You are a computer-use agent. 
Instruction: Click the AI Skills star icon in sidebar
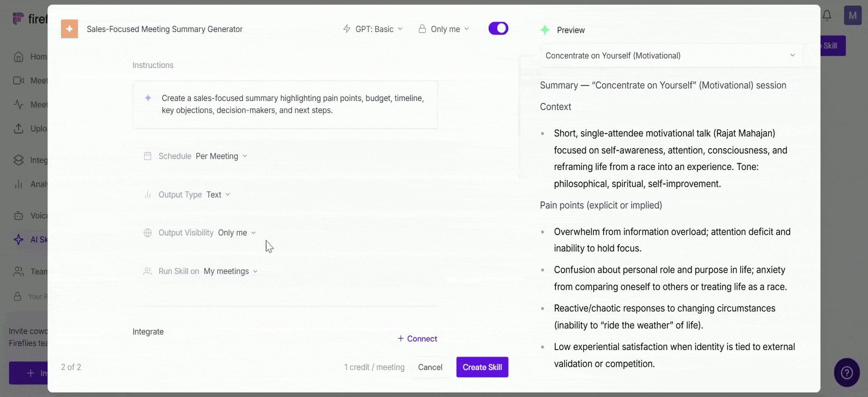tap(19, 240)
